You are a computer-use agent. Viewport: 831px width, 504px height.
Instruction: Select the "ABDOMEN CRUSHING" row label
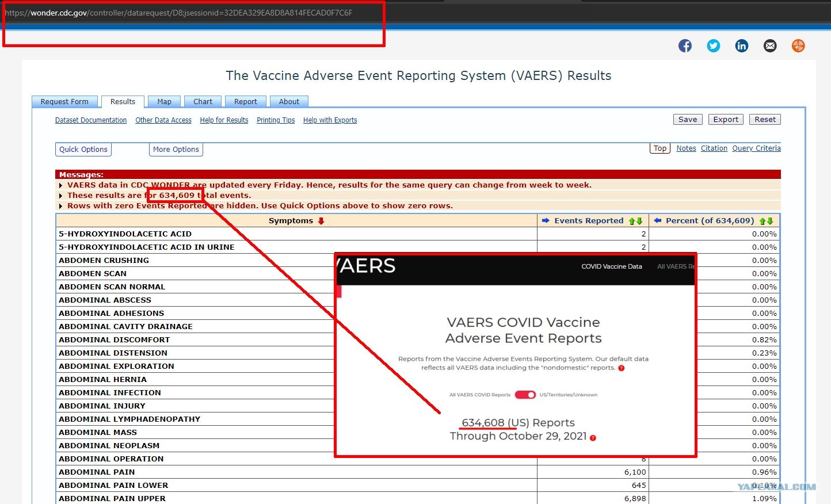104,261
